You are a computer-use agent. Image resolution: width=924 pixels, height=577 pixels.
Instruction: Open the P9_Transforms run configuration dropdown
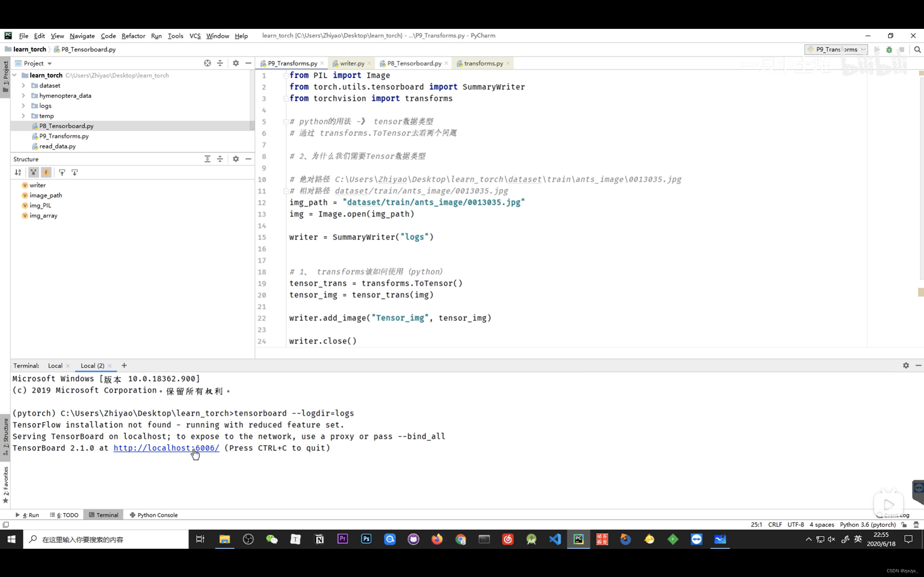(836, 49)
